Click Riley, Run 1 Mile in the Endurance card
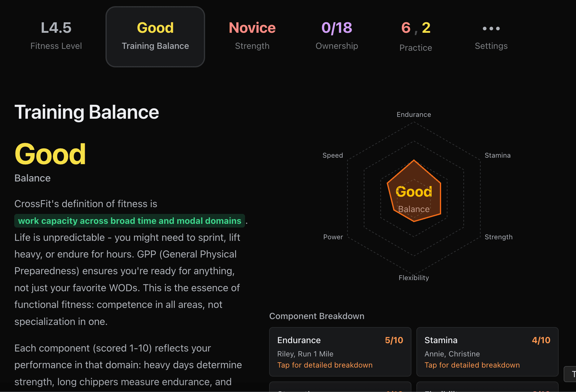Image resolution: width=576 pixels, height=392 pixels. pyautogui.click(x=305, y=354)
